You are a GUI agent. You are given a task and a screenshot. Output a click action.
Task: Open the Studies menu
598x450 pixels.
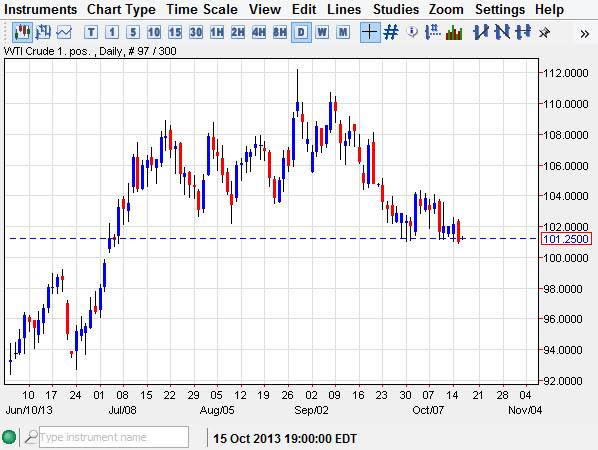[x=395, y=9]
